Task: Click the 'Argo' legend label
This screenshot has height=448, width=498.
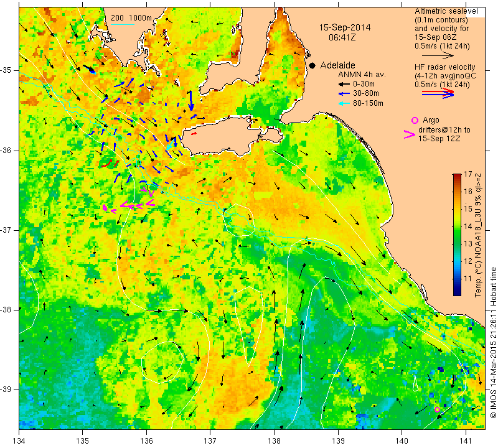Action: pos(431,120)
